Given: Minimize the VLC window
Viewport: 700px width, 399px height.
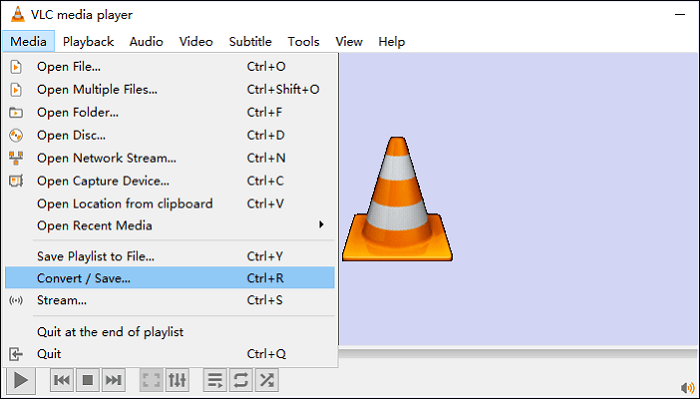Looking at the screenshot, I should pyautogui.click(x=680, y=15).
